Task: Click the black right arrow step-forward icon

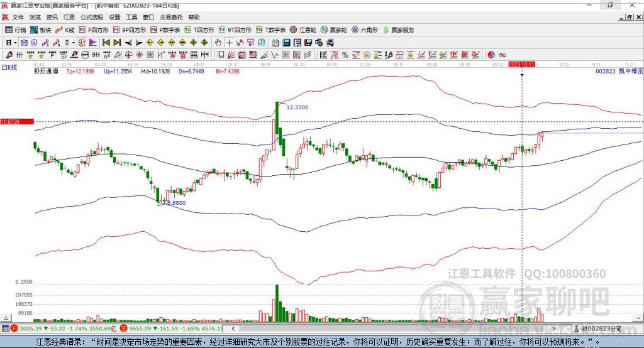Action: click(x=139, y=43)
